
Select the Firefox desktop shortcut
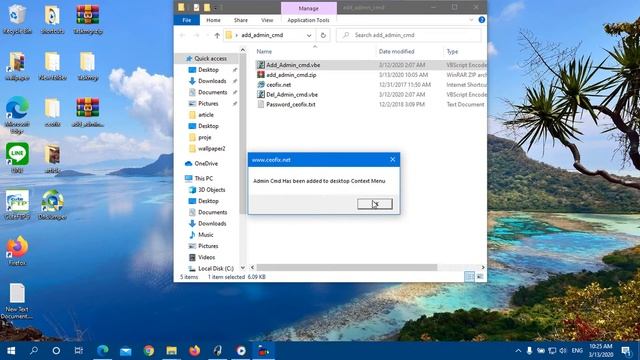pos(17,251)
